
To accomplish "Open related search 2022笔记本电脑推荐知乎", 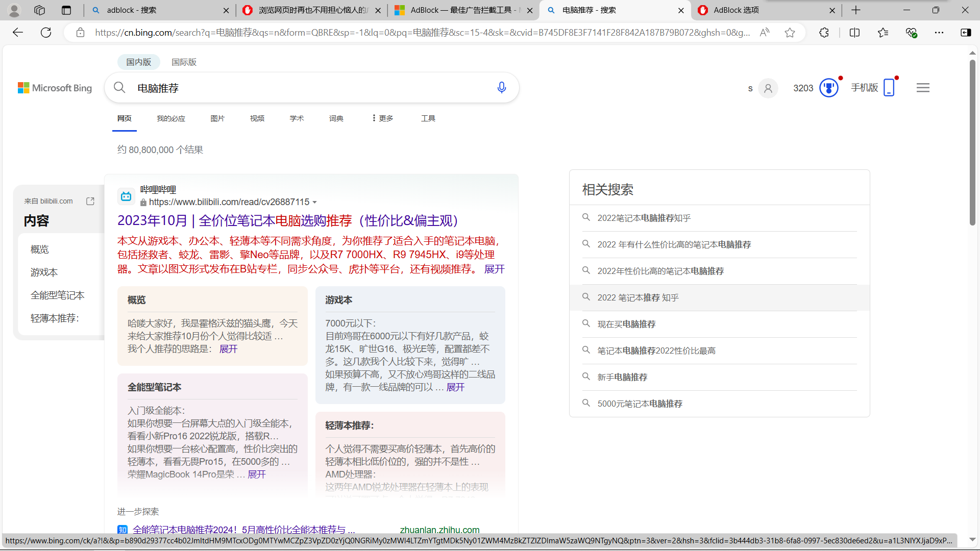I will coord(644,218).
